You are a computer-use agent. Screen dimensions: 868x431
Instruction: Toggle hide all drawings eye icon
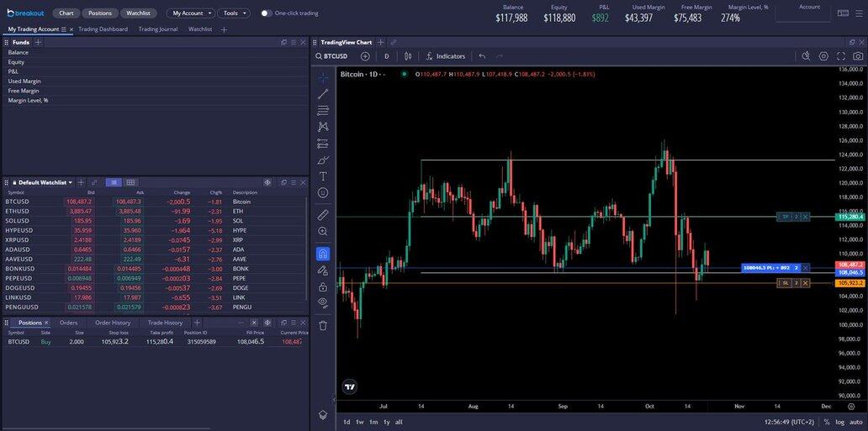point(323,302)
